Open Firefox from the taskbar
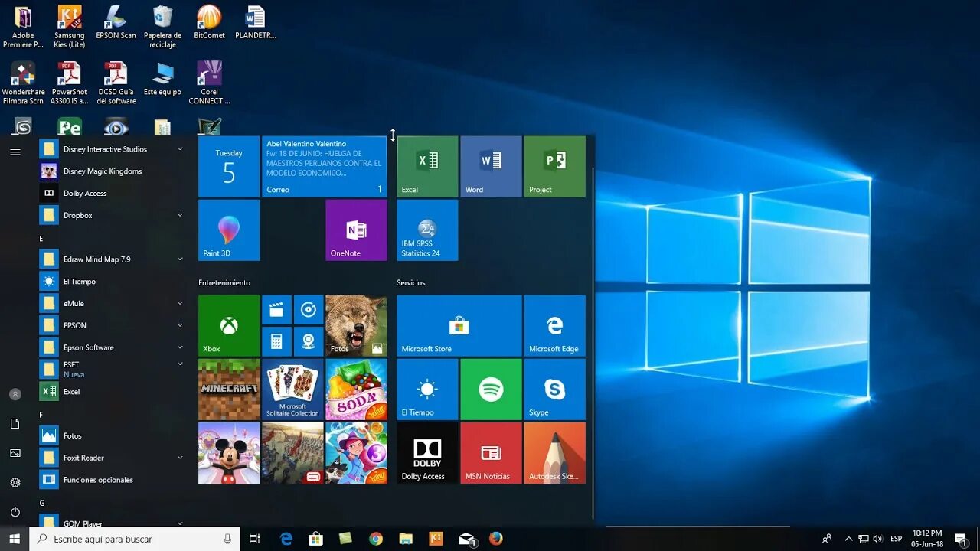The image size is (980, 551). coord(495,539)
